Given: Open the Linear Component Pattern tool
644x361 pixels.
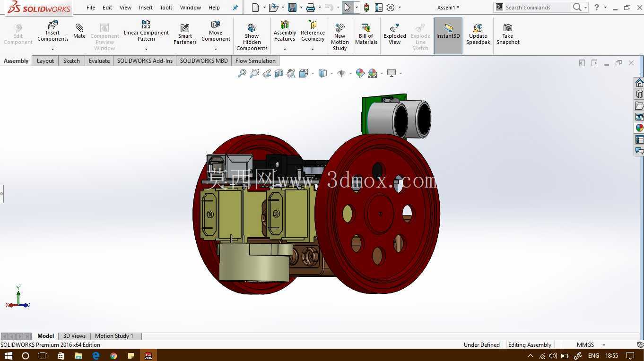Looking at the screenshot, I should click(146, 31).
